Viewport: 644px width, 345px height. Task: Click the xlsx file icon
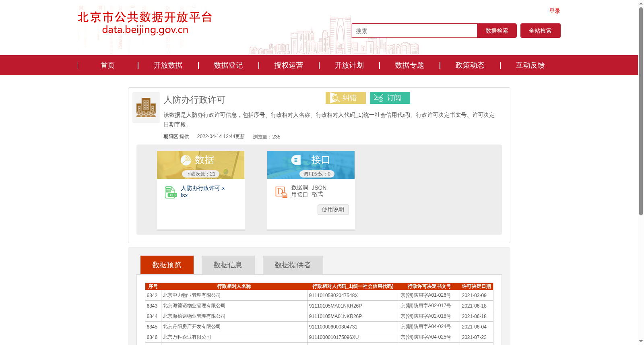(171, 192)
